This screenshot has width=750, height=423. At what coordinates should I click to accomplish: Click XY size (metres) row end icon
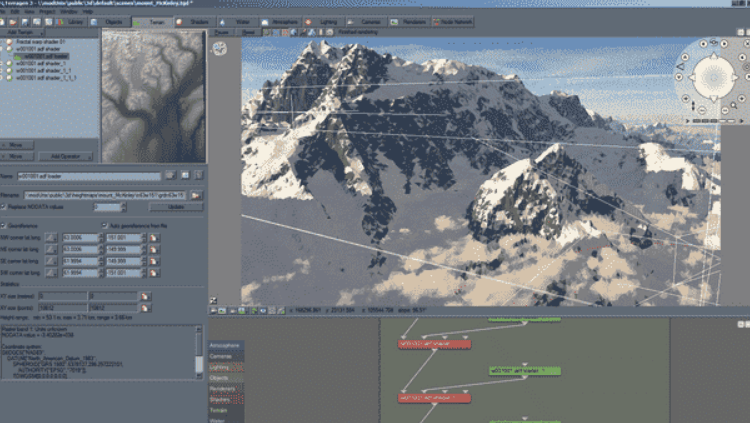point(145,296)
